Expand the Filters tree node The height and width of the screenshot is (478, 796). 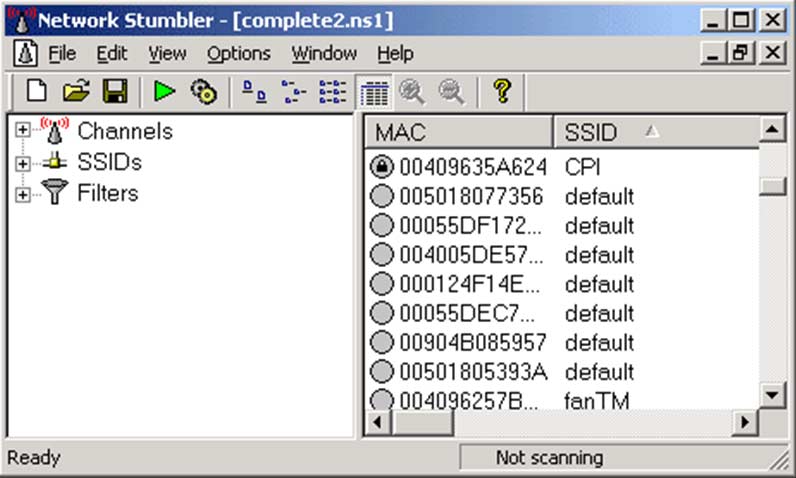22,195
